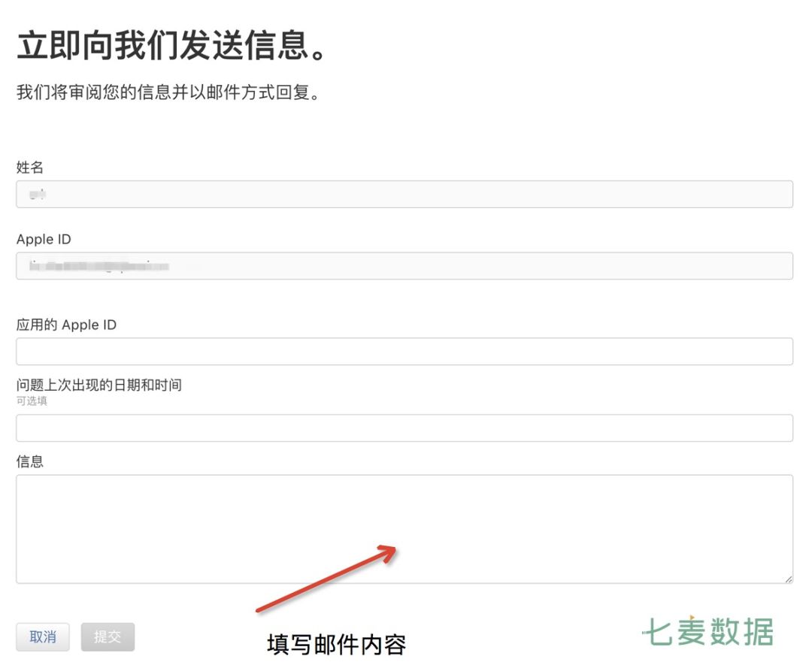The image size is (812, 671).
Task: Click the textarea resize handle corner
Action: pos(788,579)
